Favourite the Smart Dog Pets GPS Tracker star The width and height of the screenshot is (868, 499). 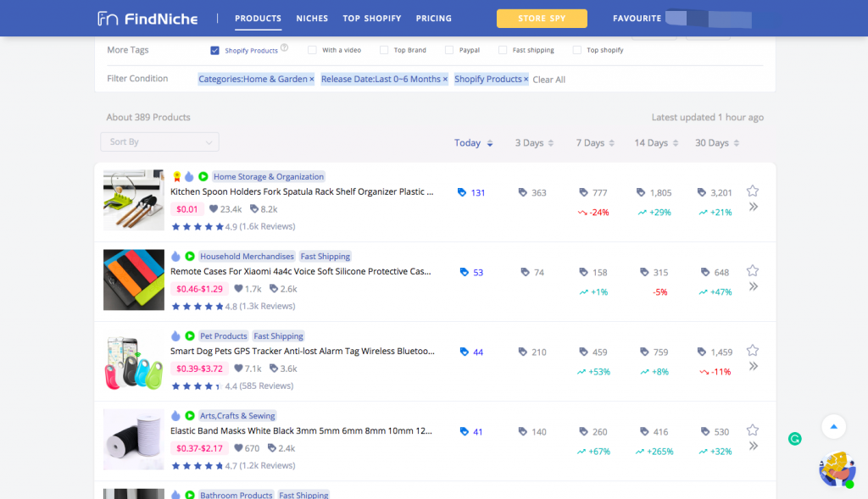click(753, 350)
